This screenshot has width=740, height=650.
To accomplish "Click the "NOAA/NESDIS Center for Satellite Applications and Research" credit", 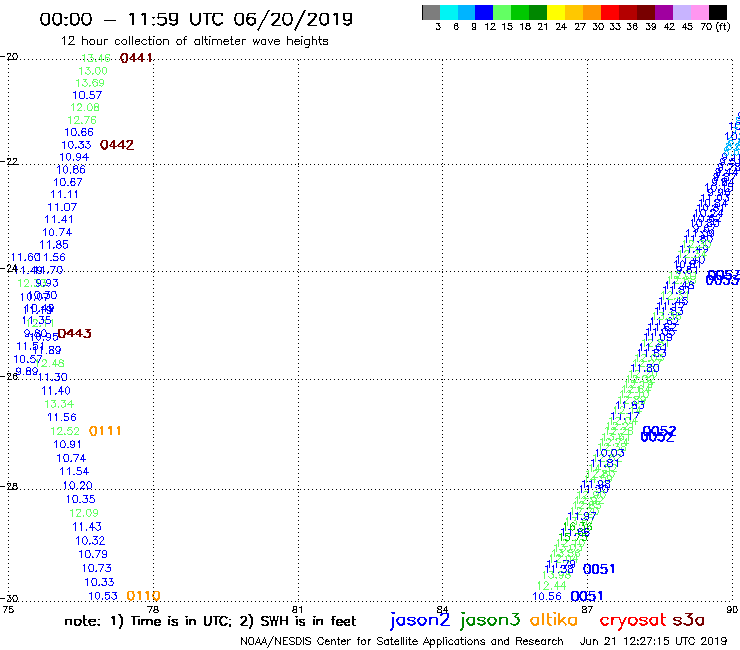I will (x=402, y=641).
